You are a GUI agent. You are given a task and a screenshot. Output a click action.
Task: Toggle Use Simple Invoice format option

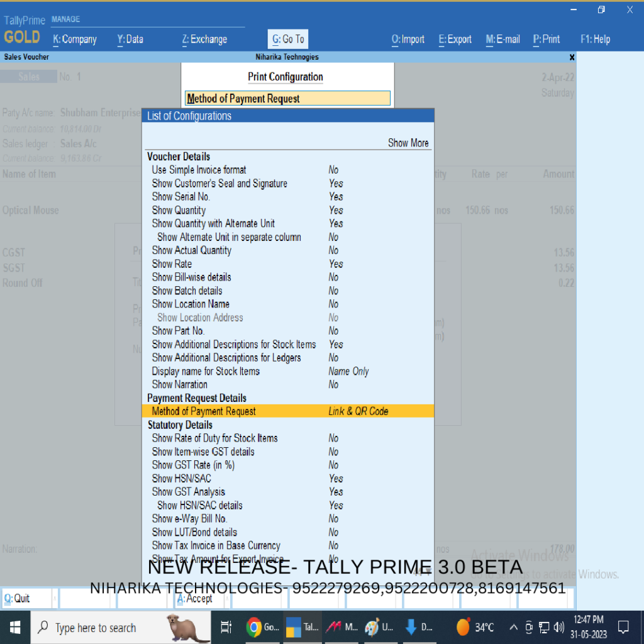coord(287,170)
